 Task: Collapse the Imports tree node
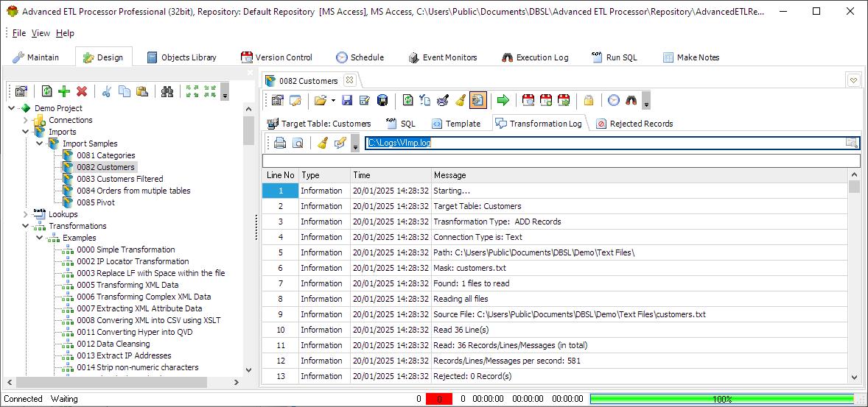26,132
